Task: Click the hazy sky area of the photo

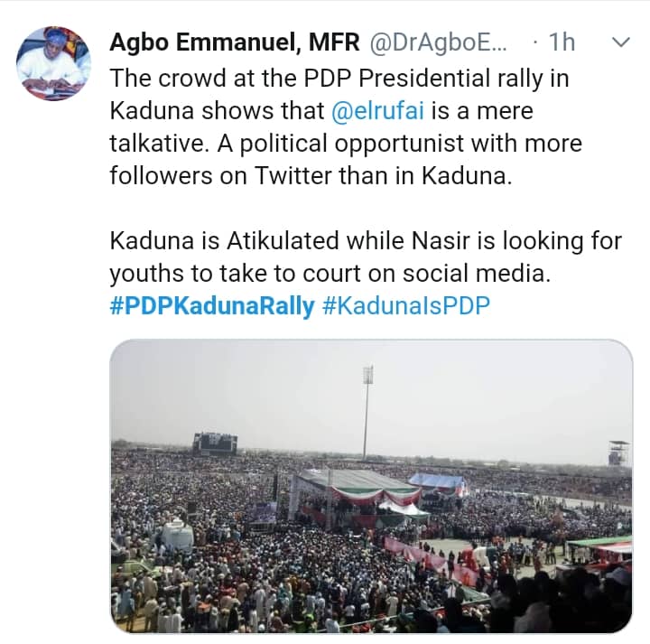Action: pyautogui.click(x=497, y=388)
